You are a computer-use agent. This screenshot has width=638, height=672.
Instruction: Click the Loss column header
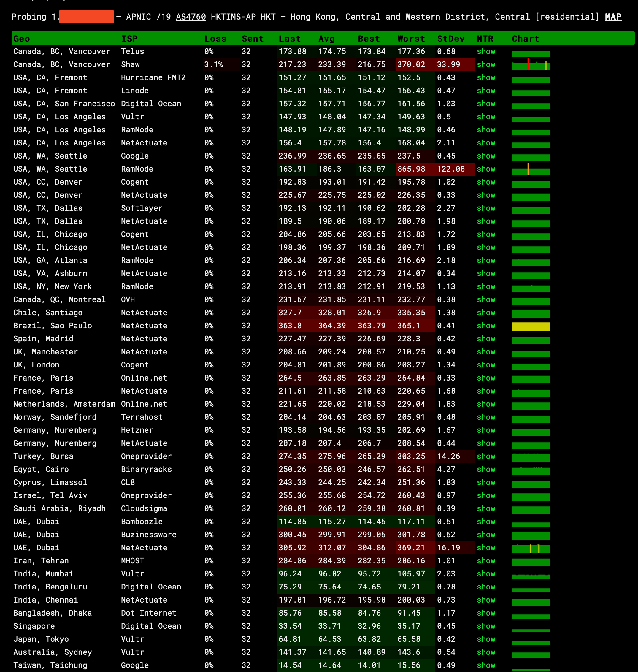(x=215, y=39)
